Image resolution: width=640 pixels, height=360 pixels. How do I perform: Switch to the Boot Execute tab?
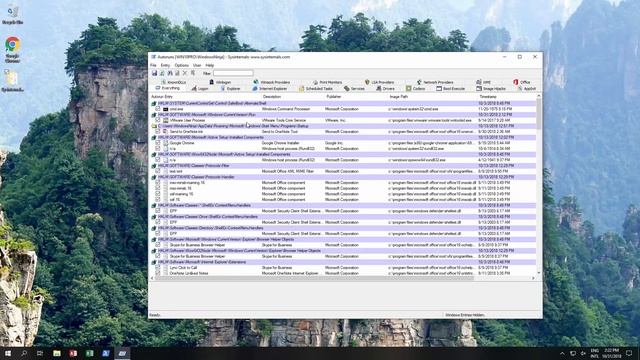[451, 89]
